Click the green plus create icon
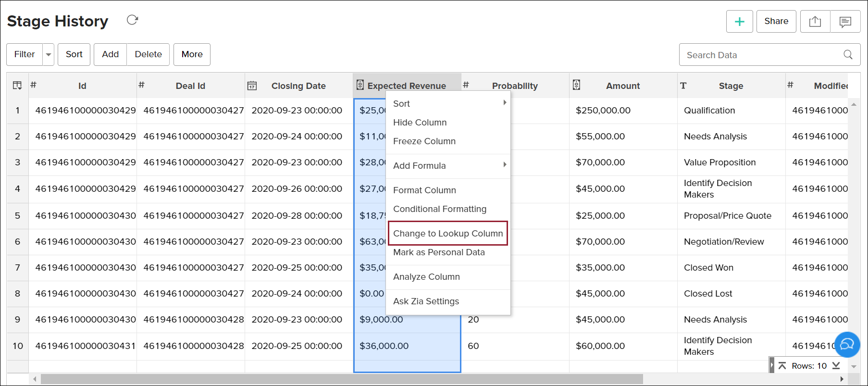This screenshot has width=868, height=386. [739, 22]
